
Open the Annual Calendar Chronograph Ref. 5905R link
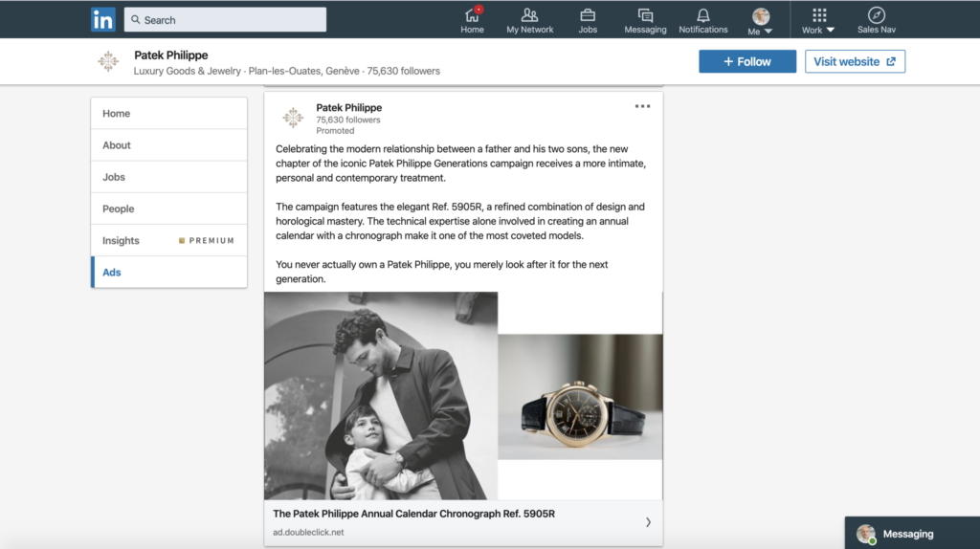[413, 514]
